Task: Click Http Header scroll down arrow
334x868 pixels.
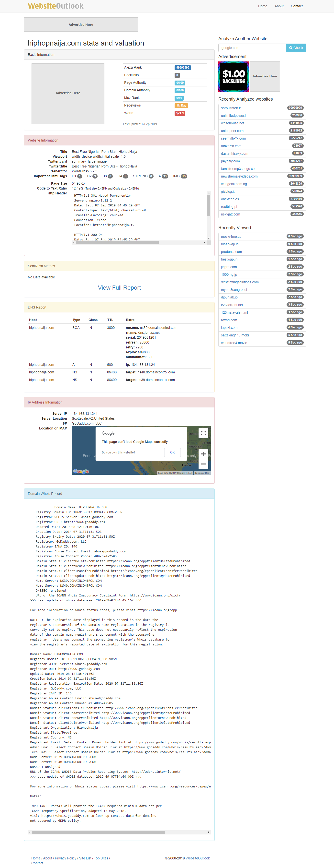Action: [x=209, y=238]
